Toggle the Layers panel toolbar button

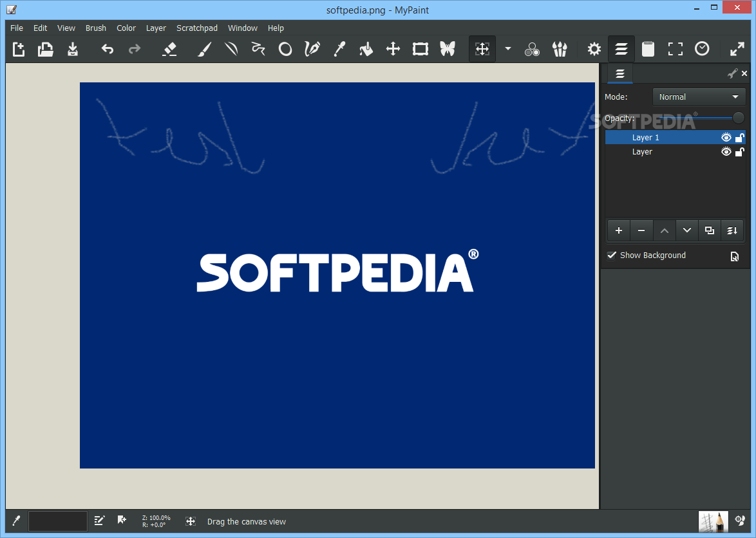click(621, 49)
